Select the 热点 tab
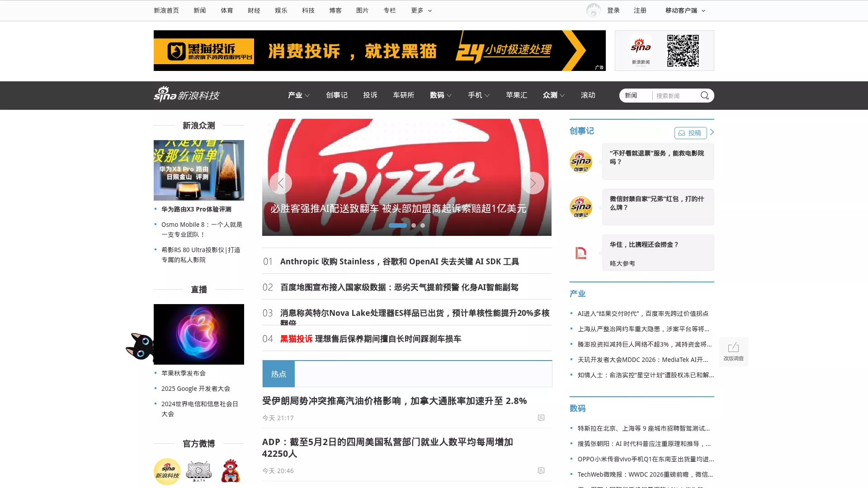The height and width of the screenshot is (488, 868). tap(278, 374)
